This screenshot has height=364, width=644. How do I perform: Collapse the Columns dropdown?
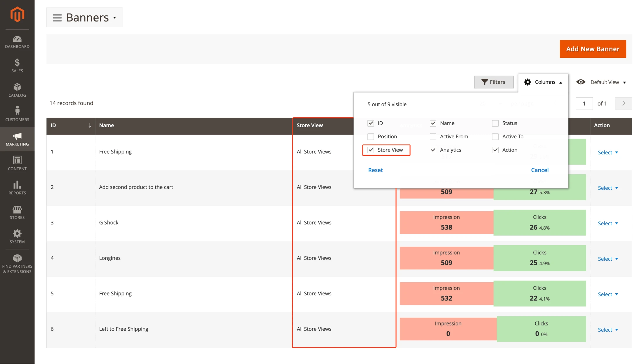tap(543, 82)
